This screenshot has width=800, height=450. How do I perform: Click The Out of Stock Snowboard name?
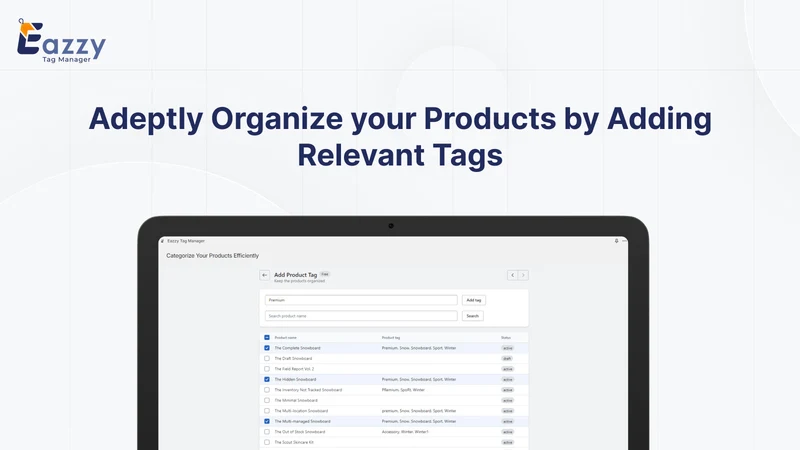coord(299,432)
